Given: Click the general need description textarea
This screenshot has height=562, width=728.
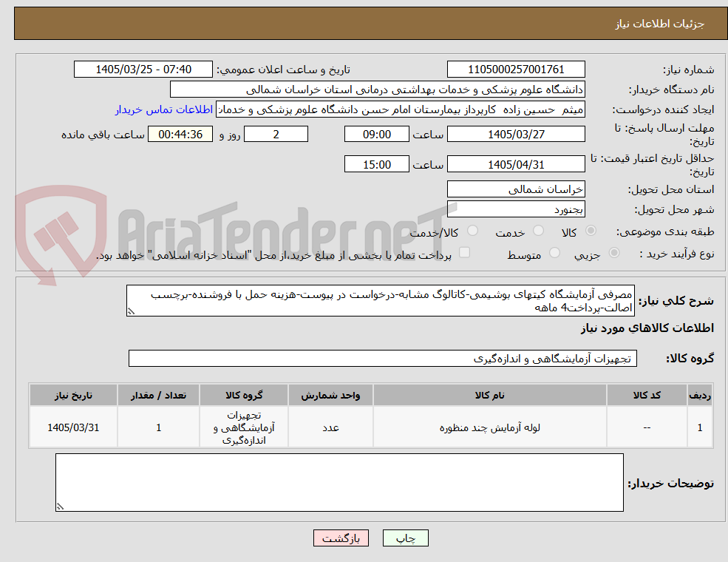Looking at the screenshot, I should click(380, 301).
